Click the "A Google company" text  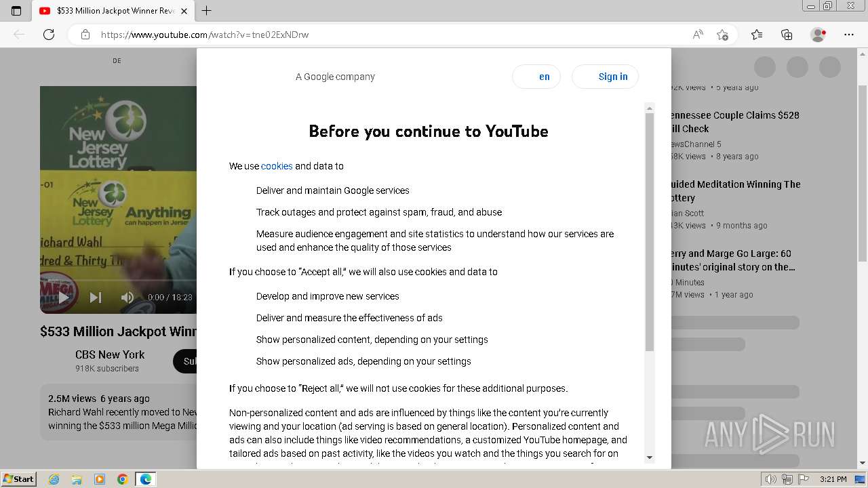pos(335,77)
